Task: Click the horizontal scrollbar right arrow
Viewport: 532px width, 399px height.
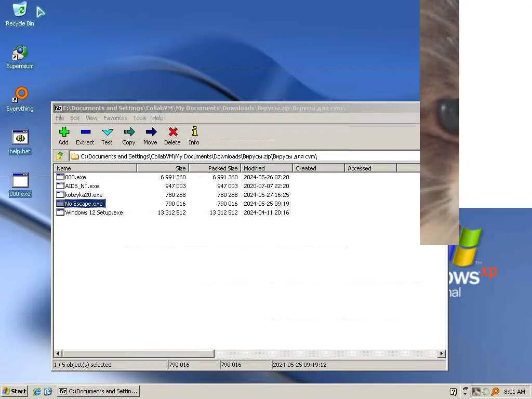Action: click(442, 353)
